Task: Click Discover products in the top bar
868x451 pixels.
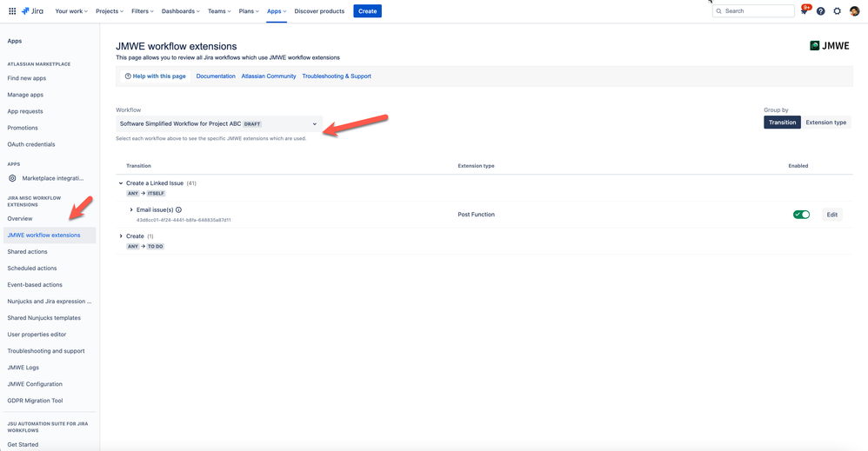Action: [319, 11]
